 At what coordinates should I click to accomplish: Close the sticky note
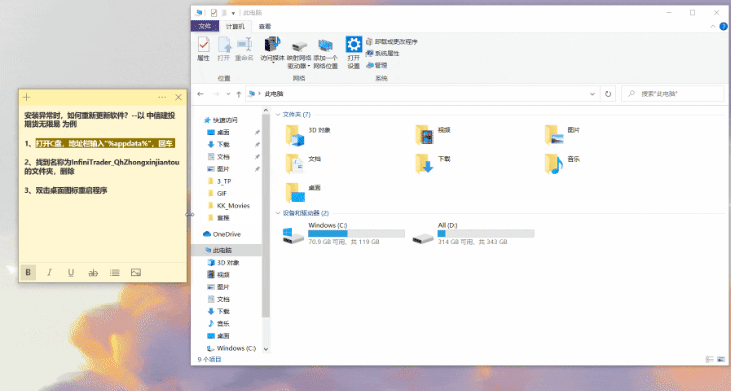click(178, 97)
